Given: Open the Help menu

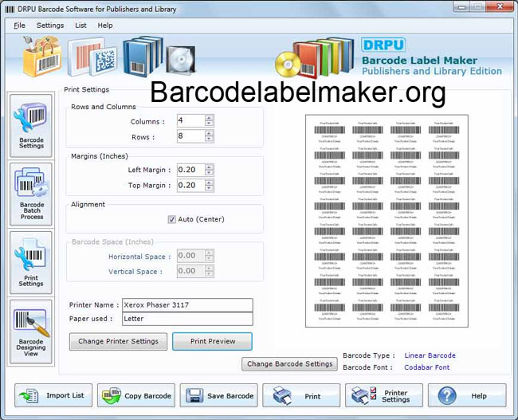Looking at the screenshot, I should (x=105, y=26).
